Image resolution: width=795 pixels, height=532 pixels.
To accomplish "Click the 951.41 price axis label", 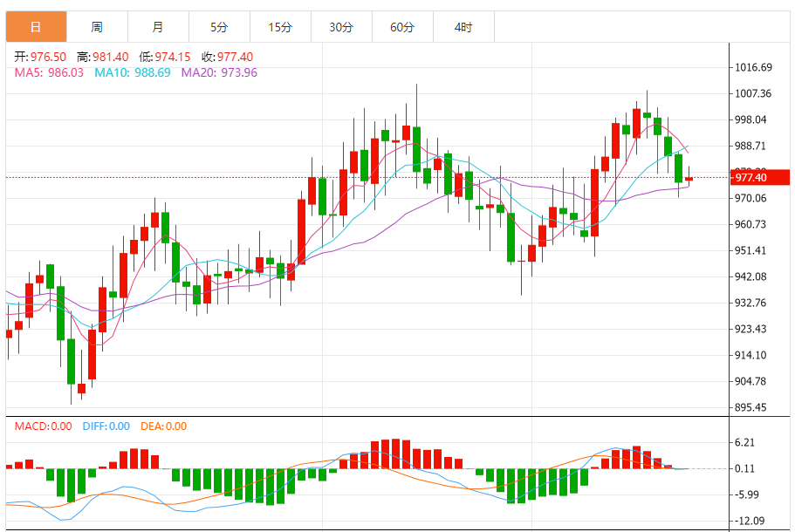I will [750, 250].
